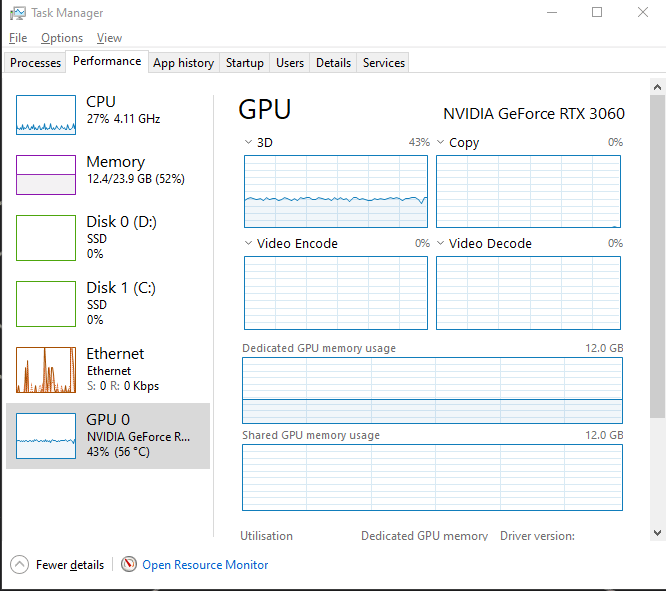Minimize the Task Manager window
Screen dimensions: 666x591
[x=552, y=12]
